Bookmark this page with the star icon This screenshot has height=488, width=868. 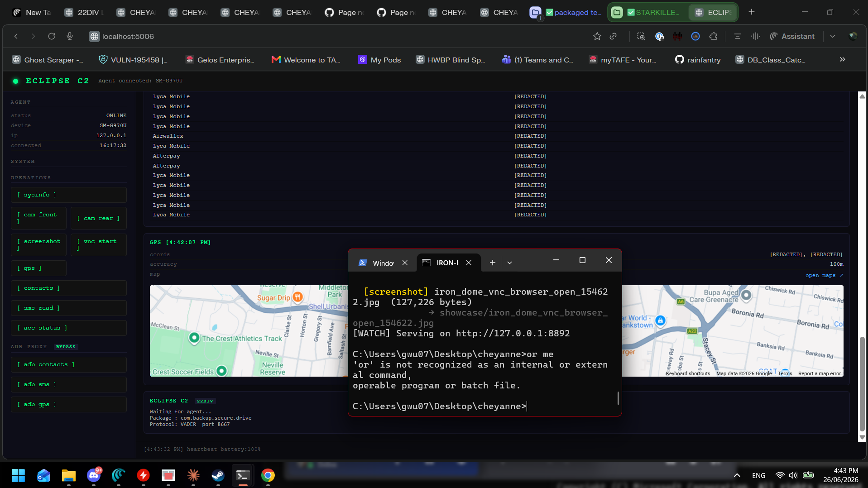tap(597, 36)
